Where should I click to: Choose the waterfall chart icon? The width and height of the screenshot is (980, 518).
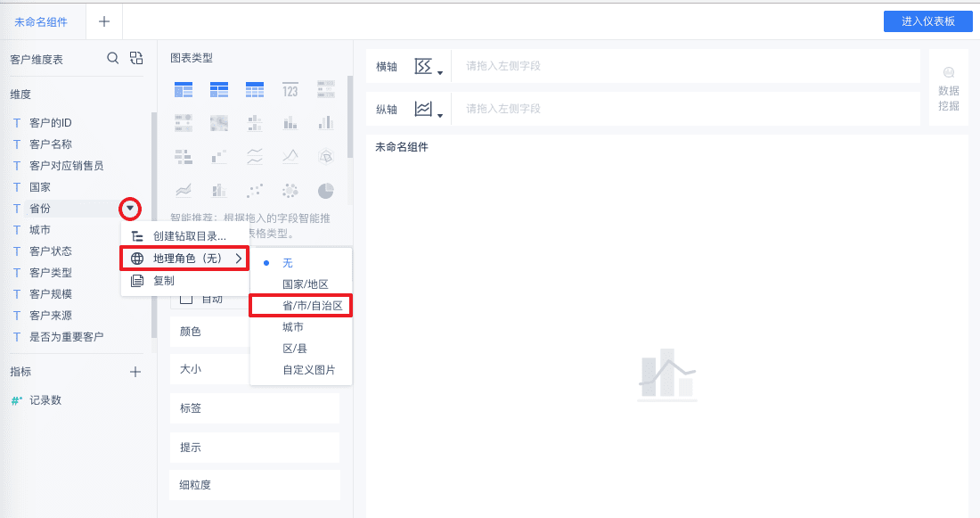click(219, 156)
